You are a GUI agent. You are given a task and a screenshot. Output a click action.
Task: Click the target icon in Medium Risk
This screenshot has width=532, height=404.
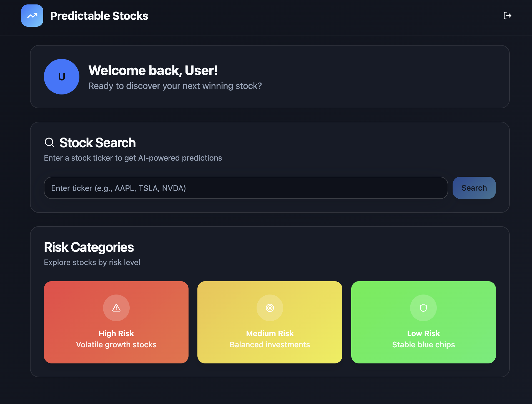pos(270,308)
